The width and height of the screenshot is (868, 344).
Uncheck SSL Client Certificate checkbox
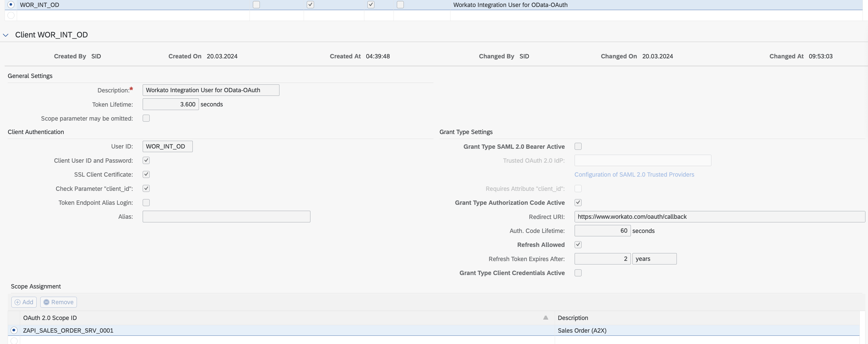point(146,174)
